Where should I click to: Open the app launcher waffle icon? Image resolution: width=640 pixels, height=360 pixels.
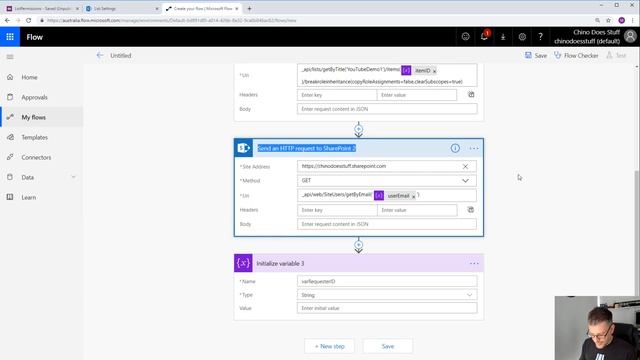pos(10,37)
